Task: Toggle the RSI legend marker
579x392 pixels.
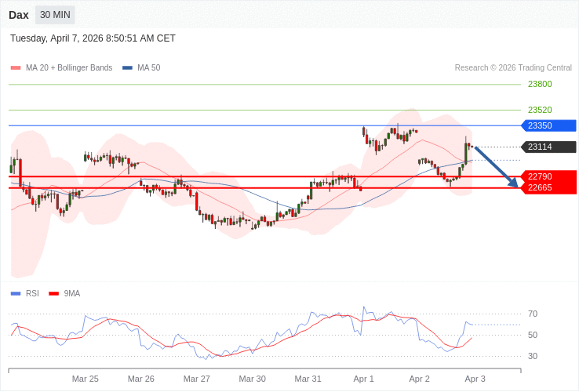Action: 16,294
